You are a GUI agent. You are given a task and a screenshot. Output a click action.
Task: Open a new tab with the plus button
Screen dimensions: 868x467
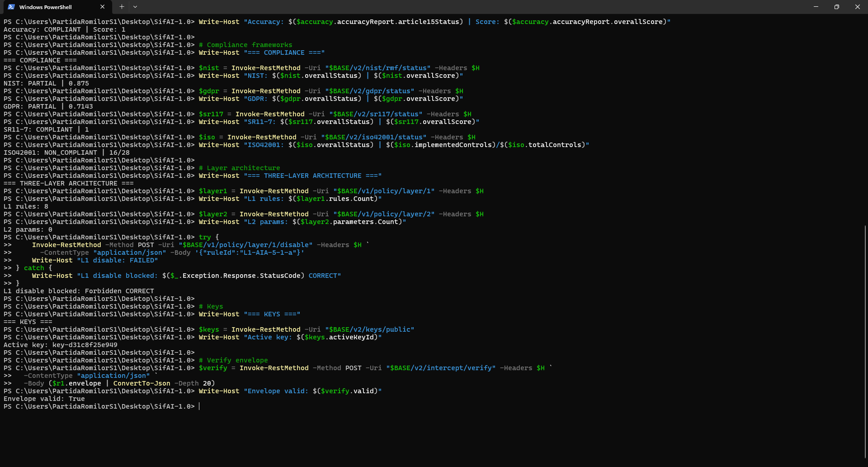pos(121,7)
